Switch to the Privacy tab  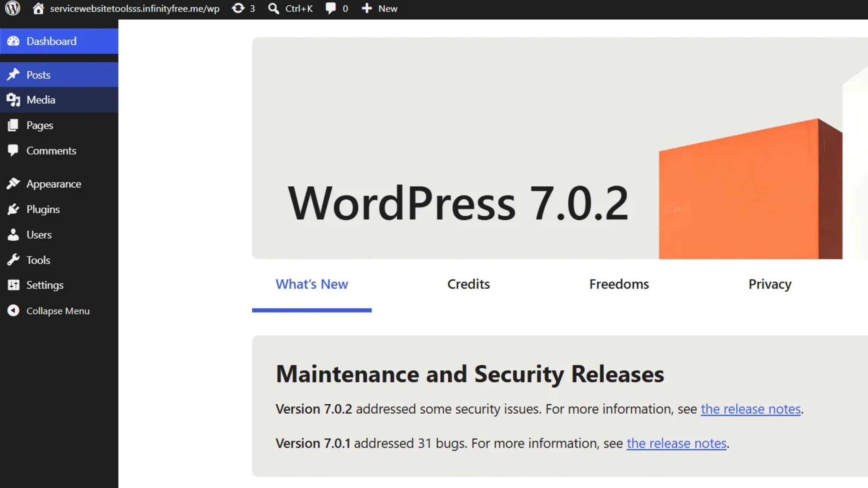[x=770, y=284]
